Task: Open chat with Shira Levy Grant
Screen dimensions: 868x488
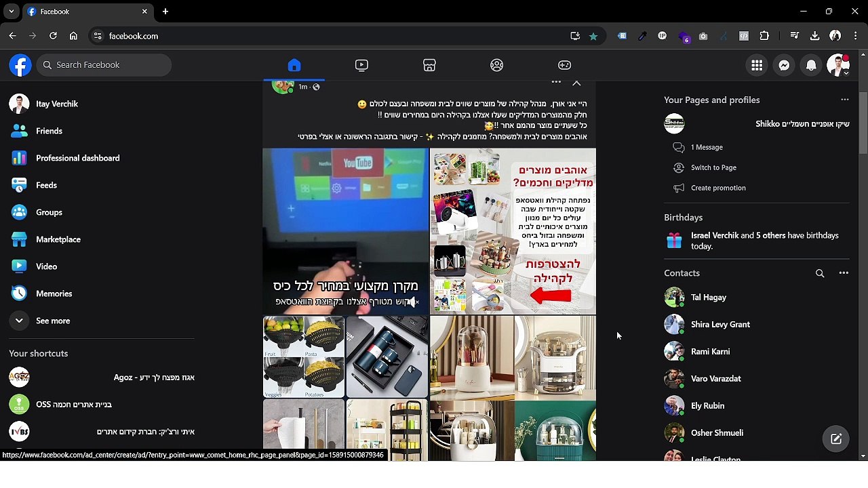Action: click(757, 325)
